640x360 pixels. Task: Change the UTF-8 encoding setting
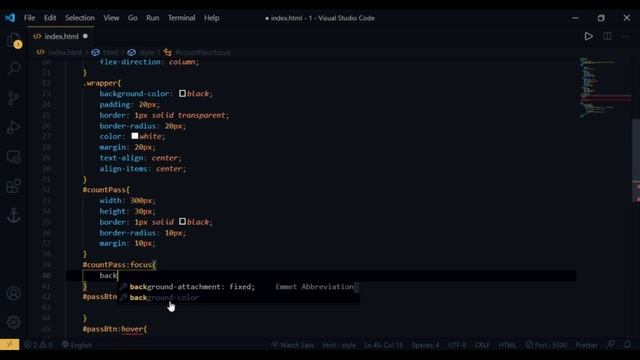point(457,345)
